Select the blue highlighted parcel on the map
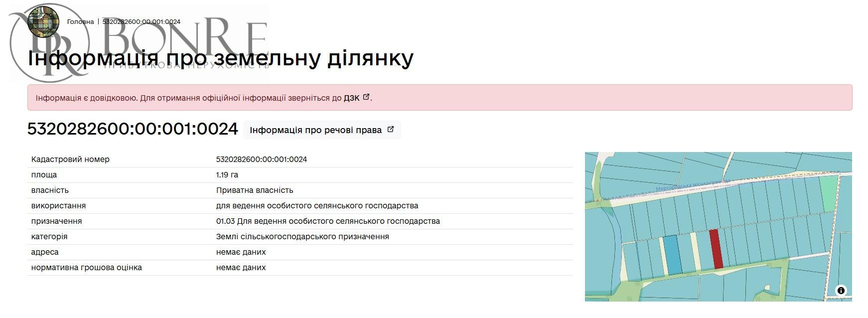 (x=672, y=255)
